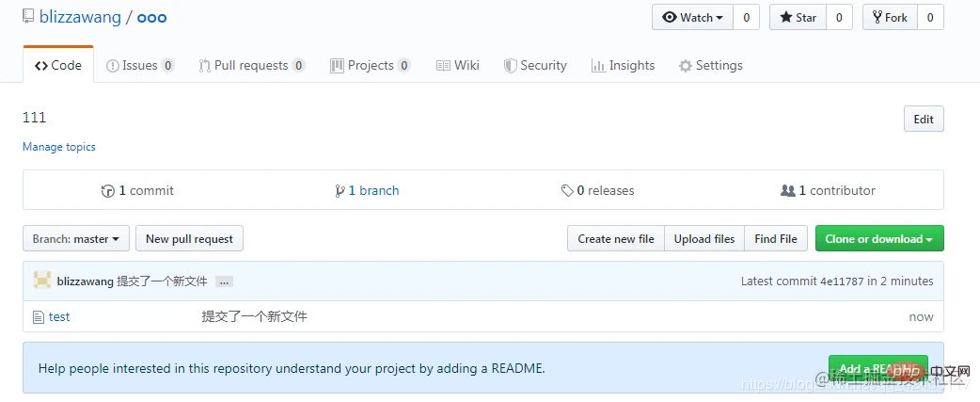
Task: Click the Upload files button
Action: 704,239
